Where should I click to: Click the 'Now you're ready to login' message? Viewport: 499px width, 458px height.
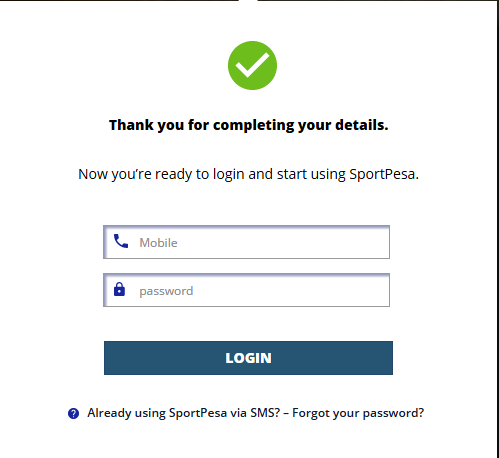248,174
